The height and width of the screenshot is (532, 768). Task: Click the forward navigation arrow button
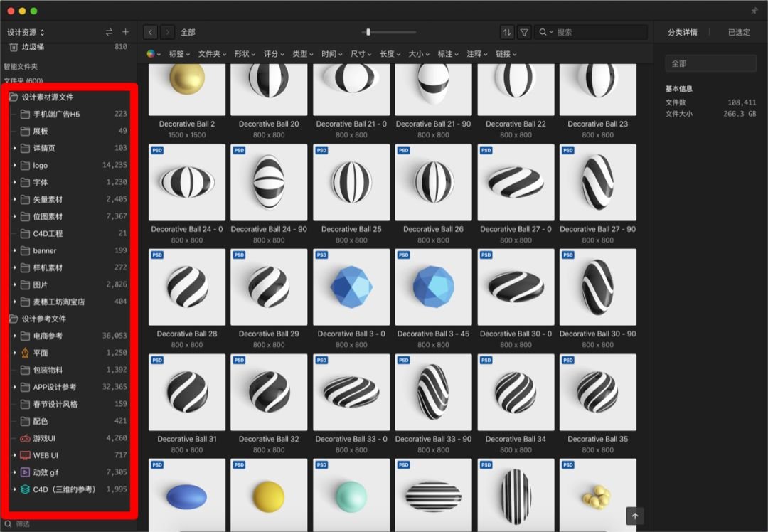point(168,32)
